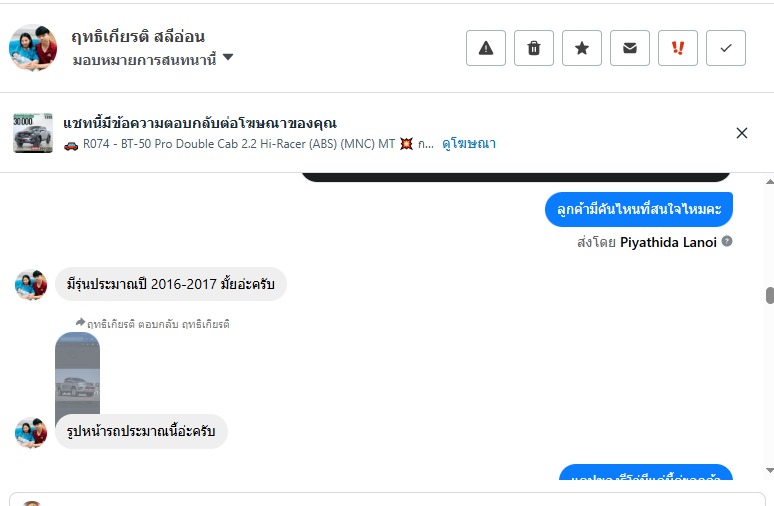Click the customer profile picture in header
This screenshot has width=774, height=506.
[x=33, y=48]
